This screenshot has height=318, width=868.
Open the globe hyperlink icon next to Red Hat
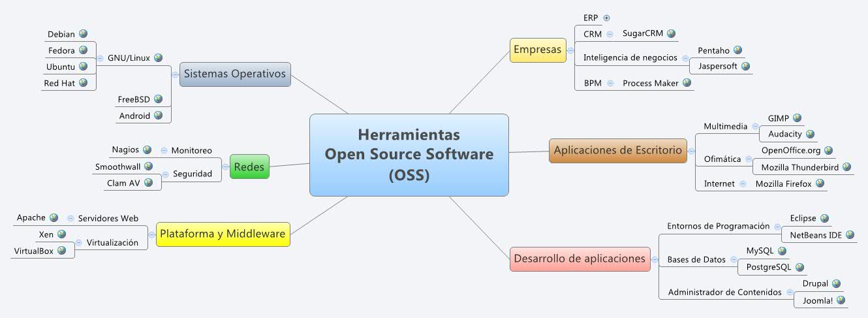83,83
